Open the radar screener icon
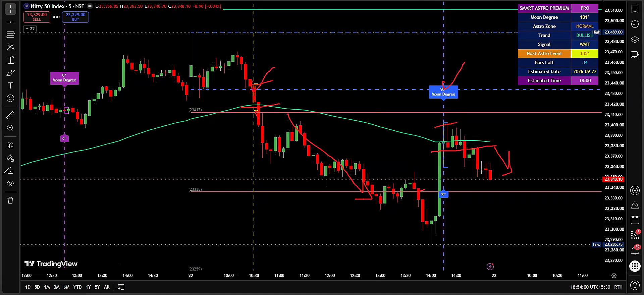The height and width of the screenshot is (295, 644). tap(635, 190)
